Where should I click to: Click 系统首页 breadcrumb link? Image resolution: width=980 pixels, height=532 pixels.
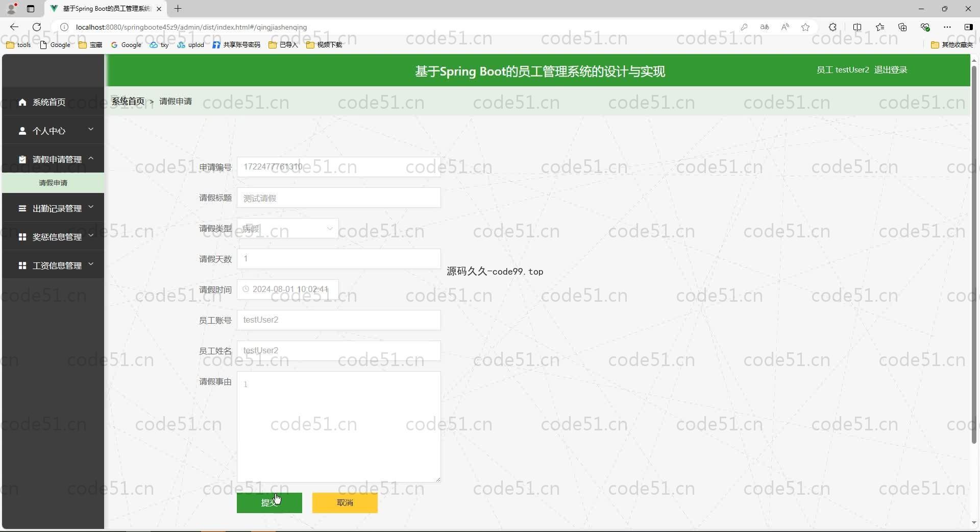coord(128,101)
